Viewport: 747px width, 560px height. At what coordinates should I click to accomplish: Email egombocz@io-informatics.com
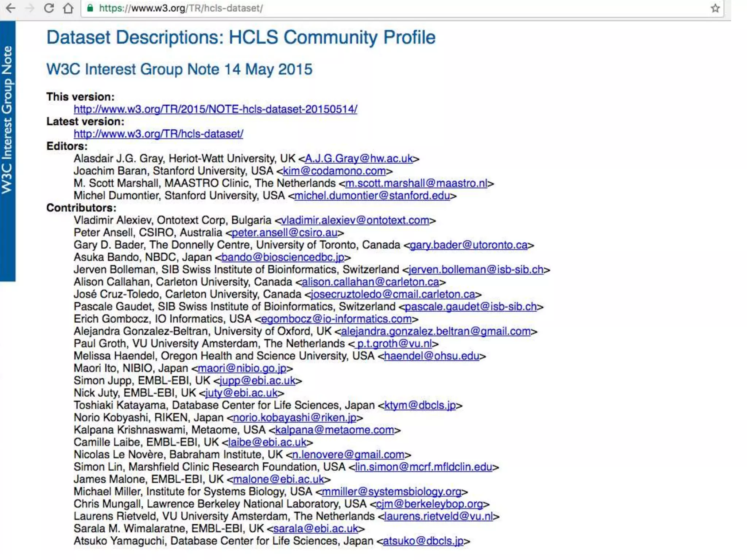click(336, 319)
